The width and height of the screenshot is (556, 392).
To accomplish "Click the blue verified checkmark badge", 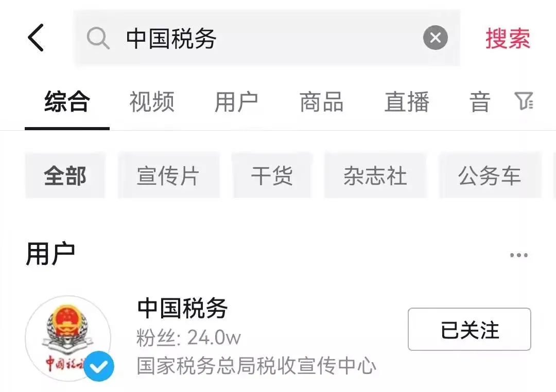I will tap(99, 366).
